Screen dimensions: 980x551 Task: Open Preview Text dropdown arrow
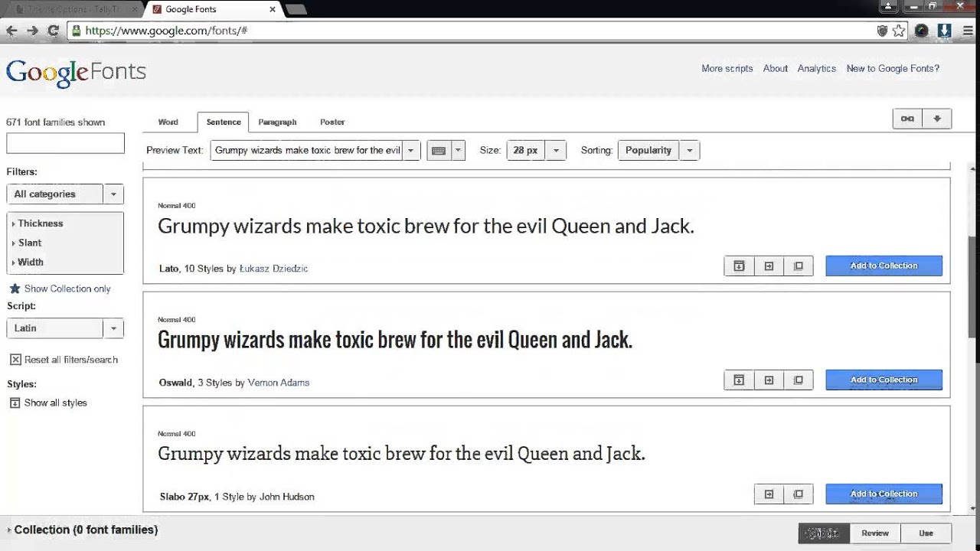[x=411, y=151]
